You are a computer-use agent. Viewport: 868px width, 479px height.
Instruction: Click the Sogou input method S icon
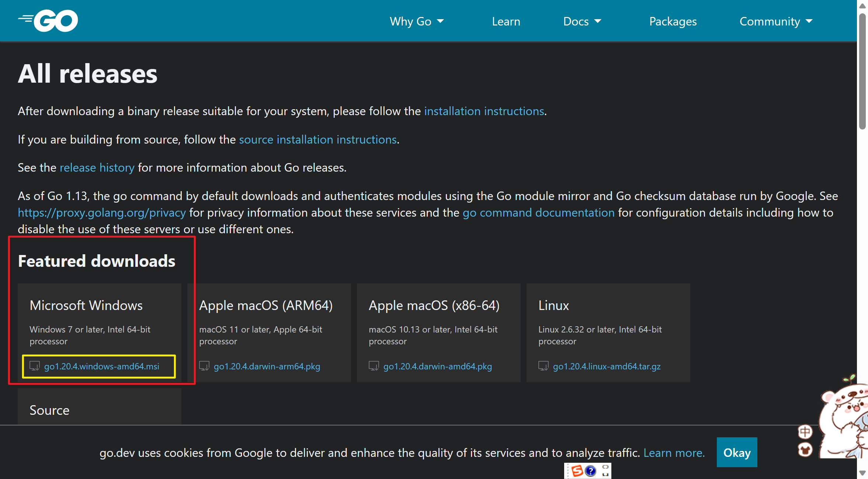tap(577, 471)
